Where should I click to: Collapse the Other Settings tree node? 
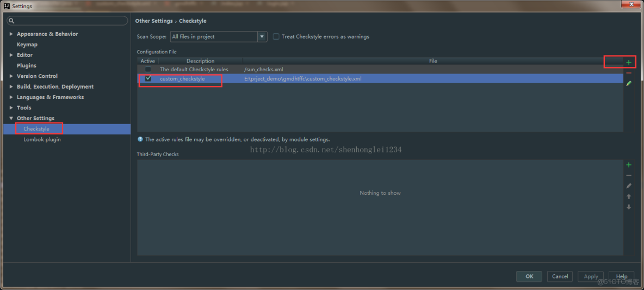11,118
